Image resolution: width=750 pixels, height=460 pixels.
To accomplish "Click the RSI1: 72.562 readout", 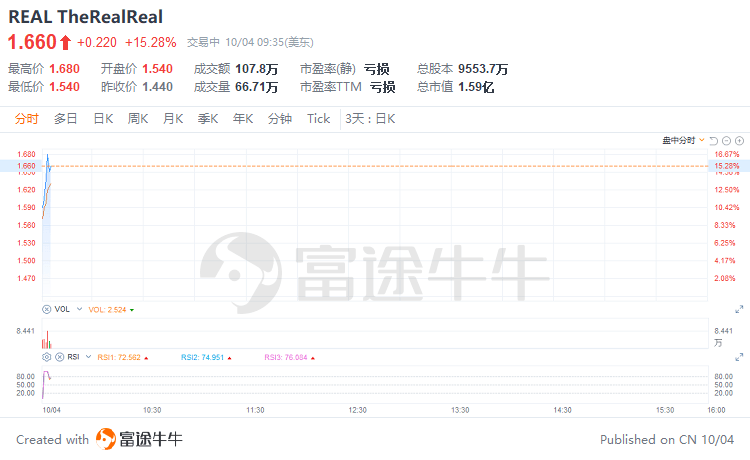I will click(x=119, y=357).
